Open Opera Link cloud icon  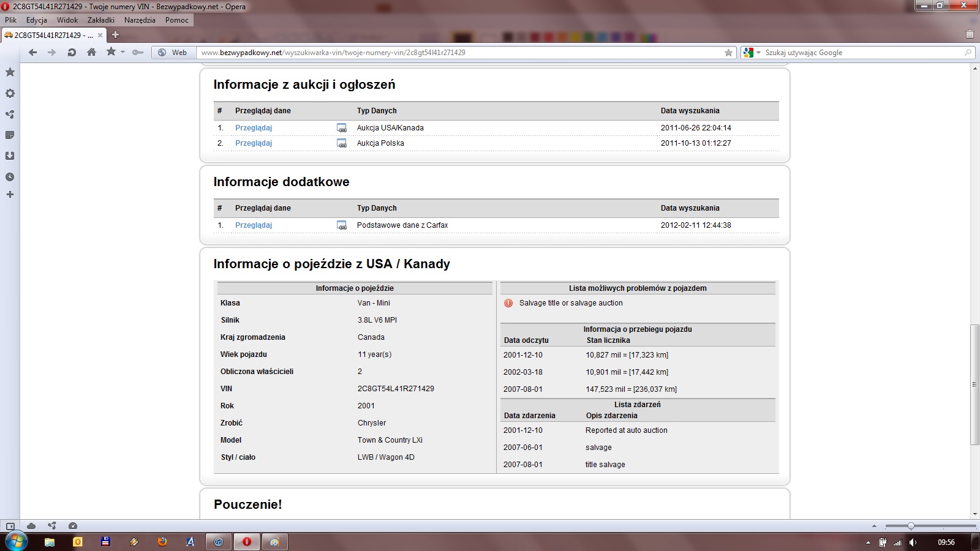point(31,526)
